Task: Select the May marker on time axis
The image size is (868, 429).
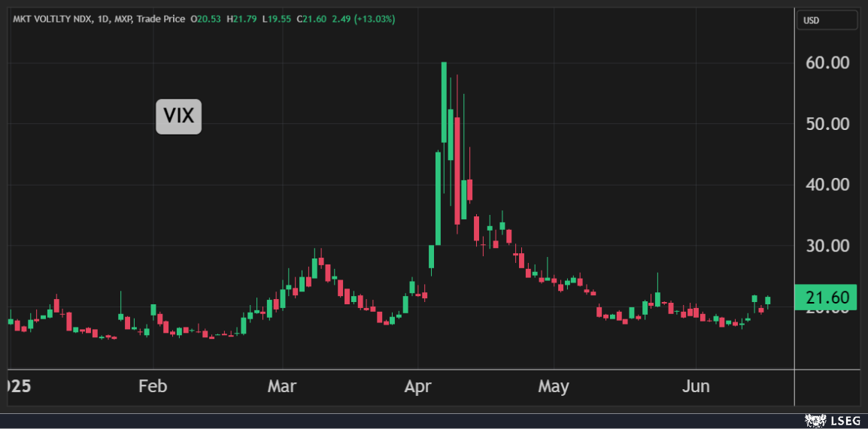Action: pyautogui.click(x=553, y=386)
